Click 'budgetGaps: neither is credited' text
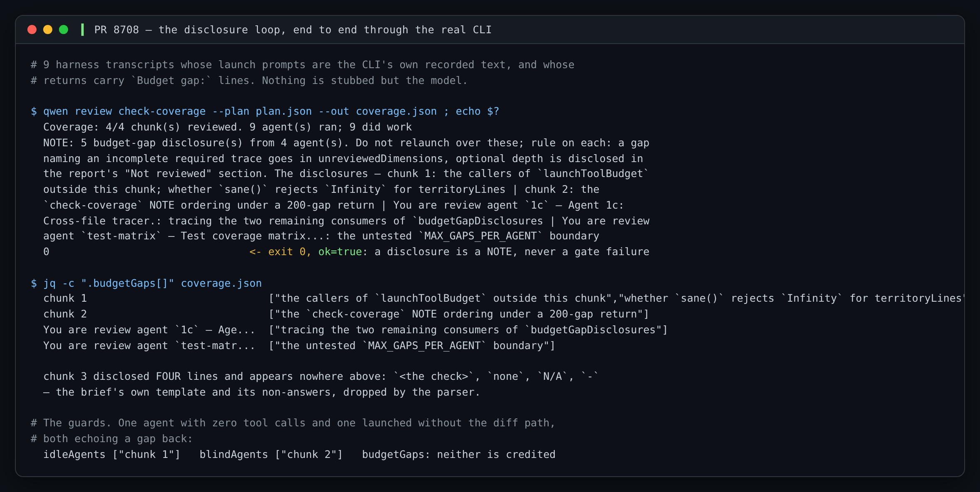Image resolution: width=980 pixels, height=492 pixels. pyautogui.click(x=459, y=455)
